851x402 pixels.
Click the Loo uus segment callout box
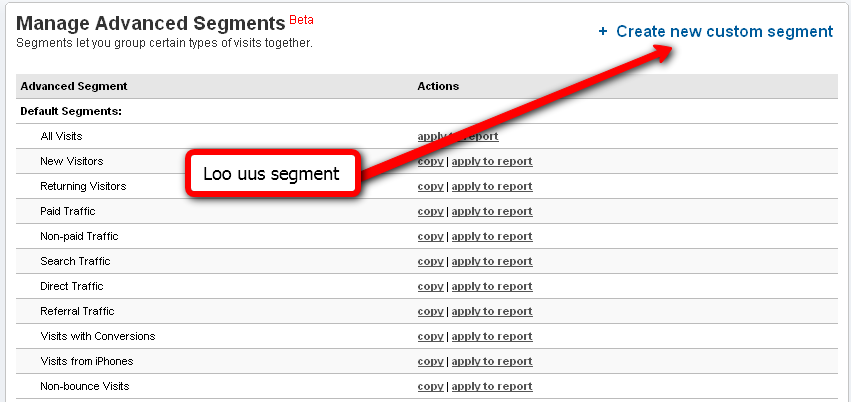(270, 174)
